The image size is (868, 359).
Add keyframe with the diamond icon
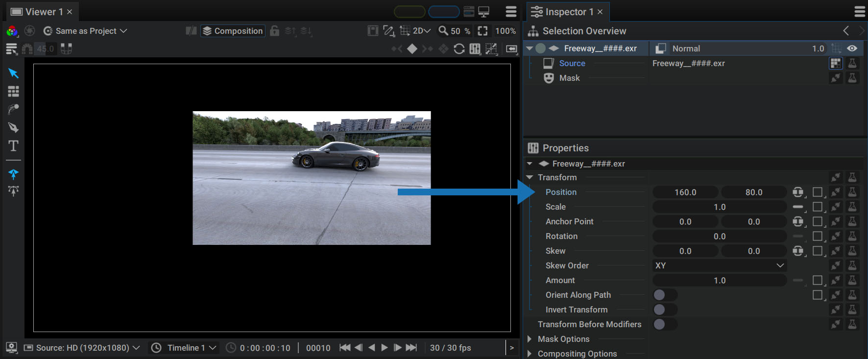click(412, 49)
